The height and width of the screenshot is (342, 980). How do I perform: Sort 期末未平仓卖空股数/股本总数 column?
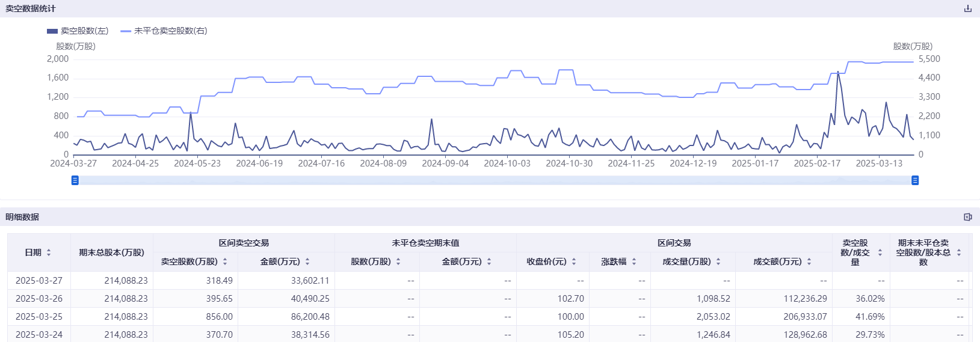tap(959, 252)
